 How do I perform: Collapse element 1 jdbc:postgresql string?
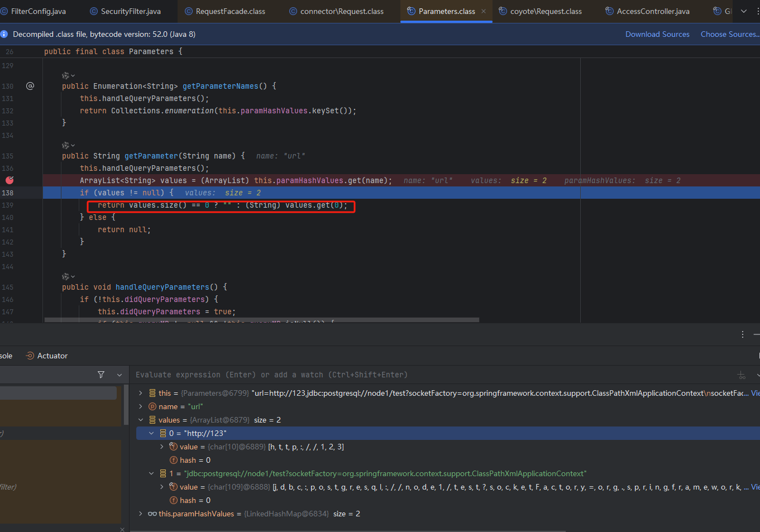point(151,473)
